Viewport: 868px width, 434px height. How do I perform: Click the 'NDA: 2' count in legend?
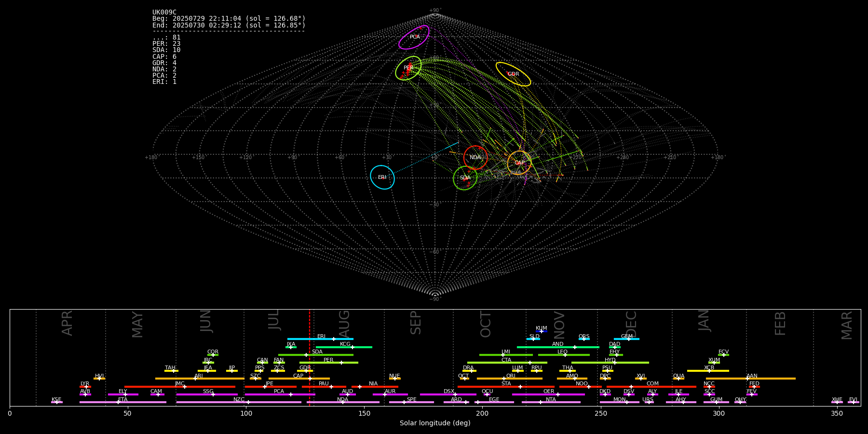164,69
